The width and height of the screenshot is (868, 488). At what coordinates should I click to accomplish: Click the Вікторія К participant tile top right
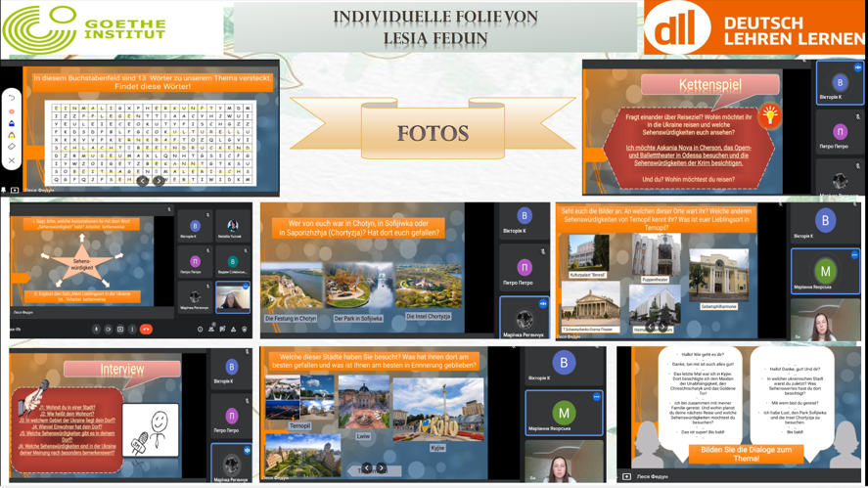(x=839, y=85)
